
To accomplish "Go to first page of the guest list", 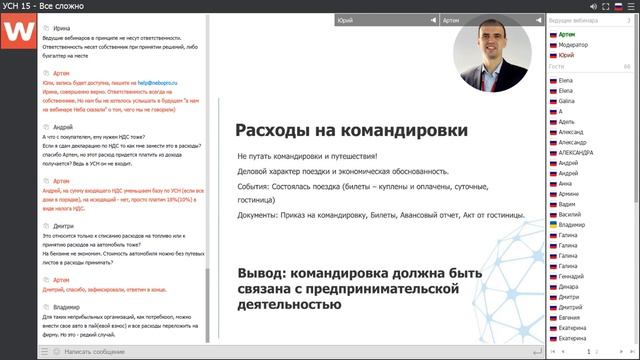I will click(553, 351).
